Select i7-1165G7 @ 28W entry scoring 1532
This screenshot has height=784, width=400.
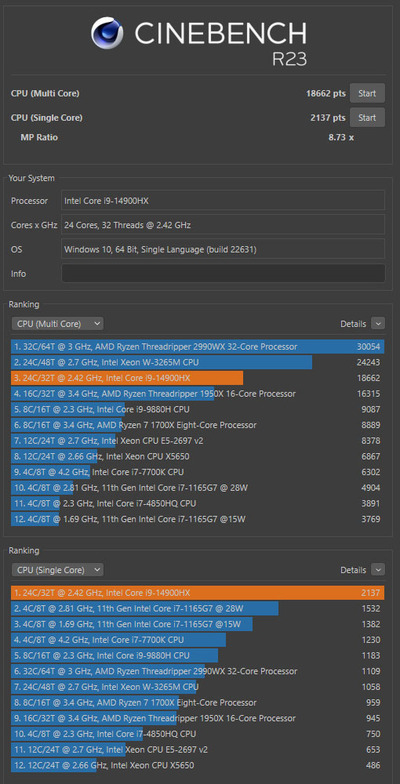198,608
